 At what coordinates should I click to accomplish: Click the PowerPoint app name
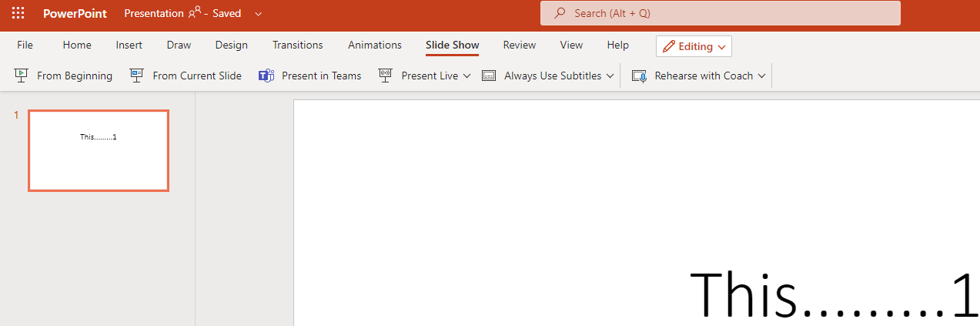pos(75,13)
